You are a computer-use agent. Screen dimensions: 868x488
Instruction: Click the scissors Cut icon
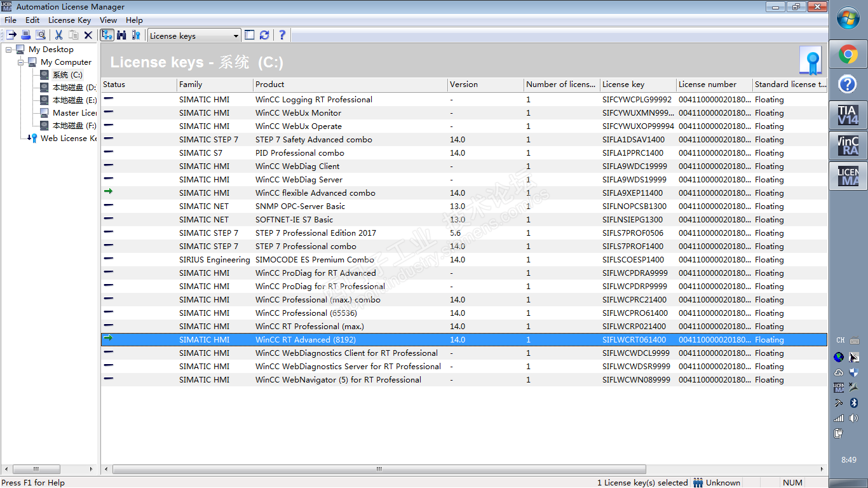58,36
